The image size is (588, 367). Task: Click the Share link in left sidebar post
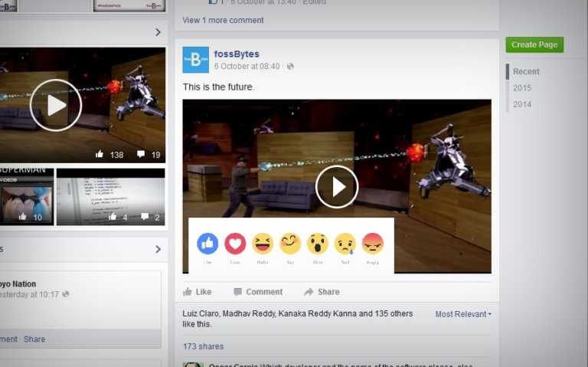pyautogui.click(x=34, y=339)
